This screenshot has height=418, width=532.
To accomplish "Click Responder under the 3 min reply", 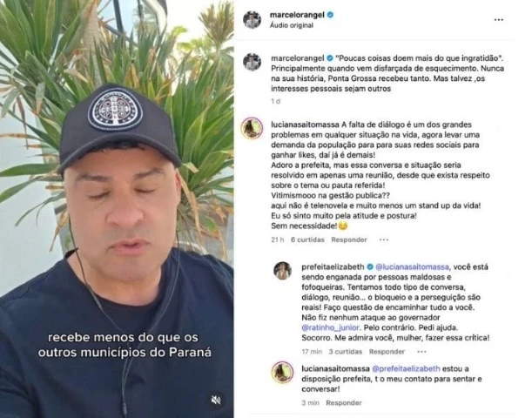I will [344, 402].
